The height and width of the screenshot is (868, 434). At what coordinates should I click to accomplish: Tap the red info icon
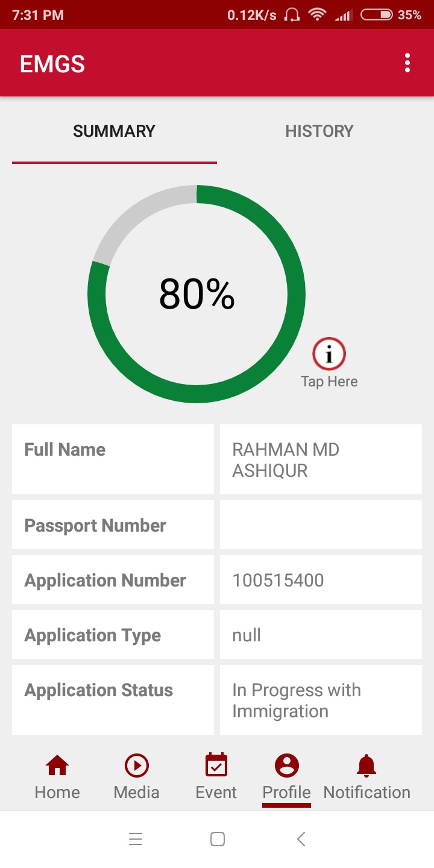pos(329,354)
